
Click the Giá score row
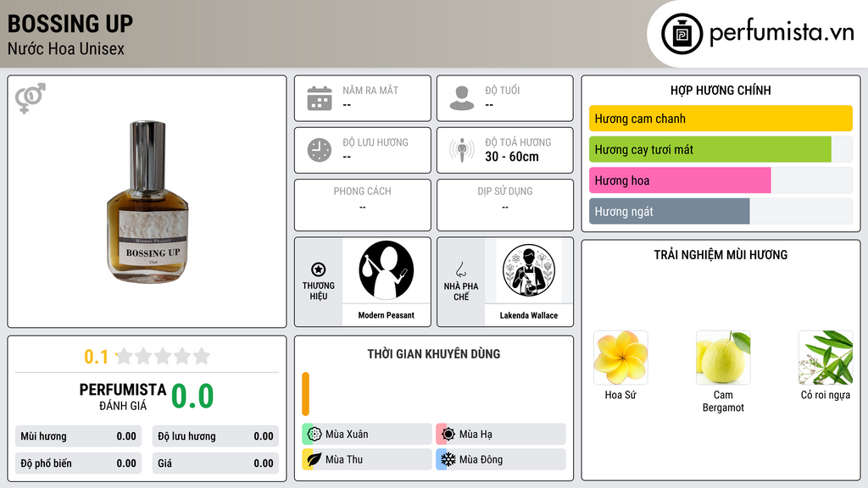pos(215,463)
